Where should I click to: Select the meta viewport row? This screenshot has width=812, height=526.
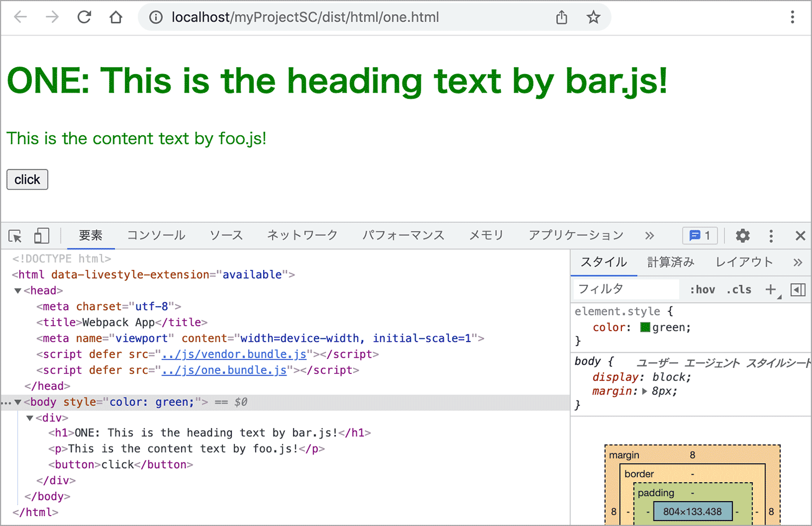260,339
